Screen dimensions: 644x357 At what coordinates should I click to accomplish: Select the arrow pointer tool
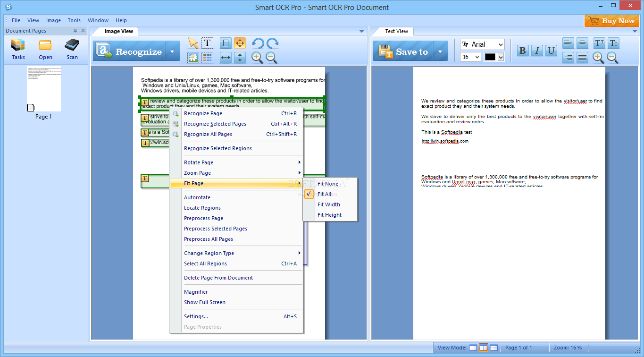pyautogui.click(x=193, y=43)
